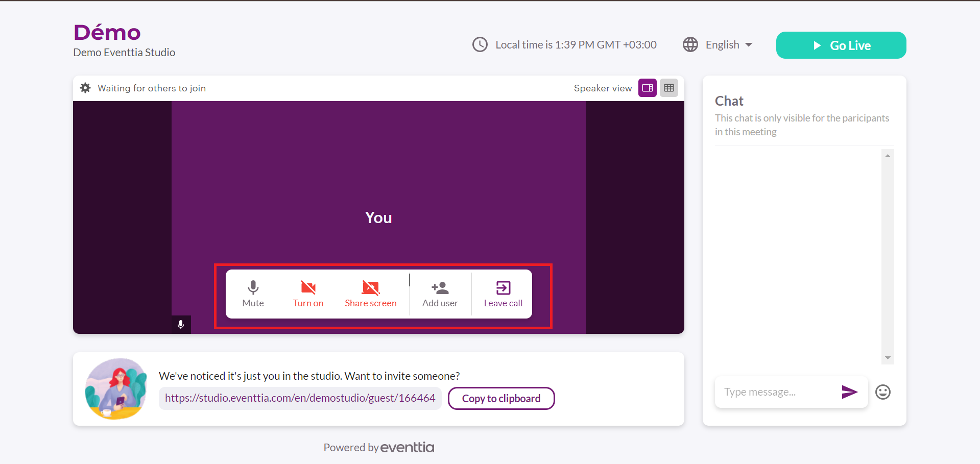The height and width of the screenshot is (464, 980).
Task: Send the chat message
Action: point(849,392)
